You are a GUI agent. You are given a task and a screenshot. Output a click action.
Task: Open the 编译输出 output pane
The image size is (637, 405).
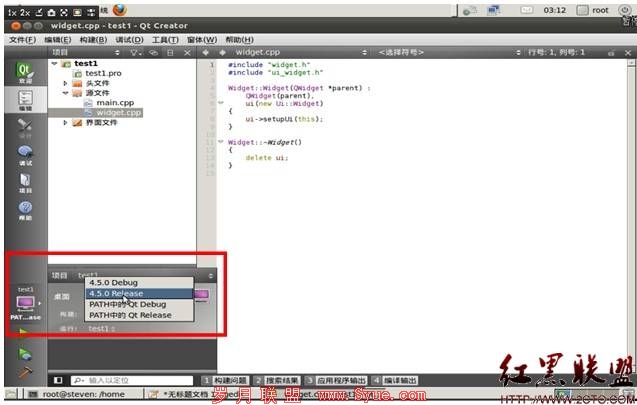tap(395, 380)
